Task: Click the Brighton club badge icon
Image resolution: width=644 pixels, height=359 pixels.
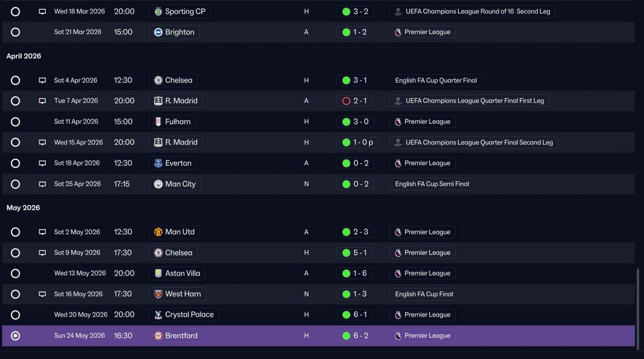Action: pyautogui.click(x=158, y=32)
